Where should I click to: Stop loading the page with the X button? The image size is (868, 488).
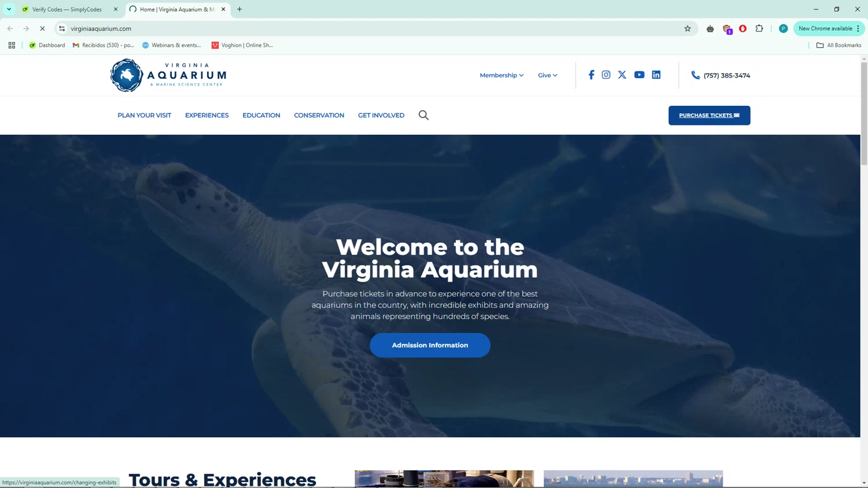[42, 28]
